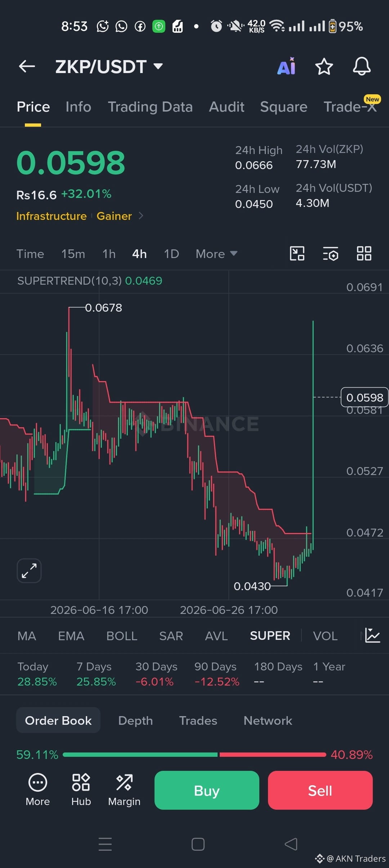Select the 15m chart interval
The width and height of the screenshot is (389, 868).
pyautogui.click(x=73, y=254)
